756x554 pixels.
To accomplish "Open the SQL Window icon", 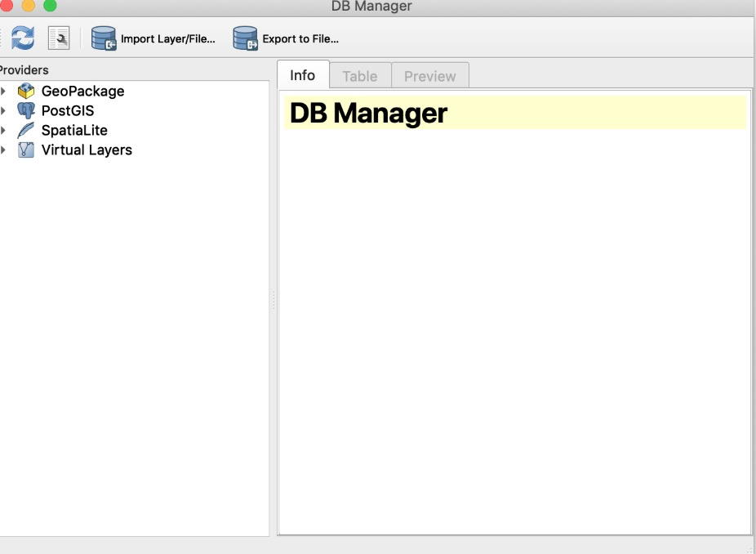I will [x=59, y=38].
